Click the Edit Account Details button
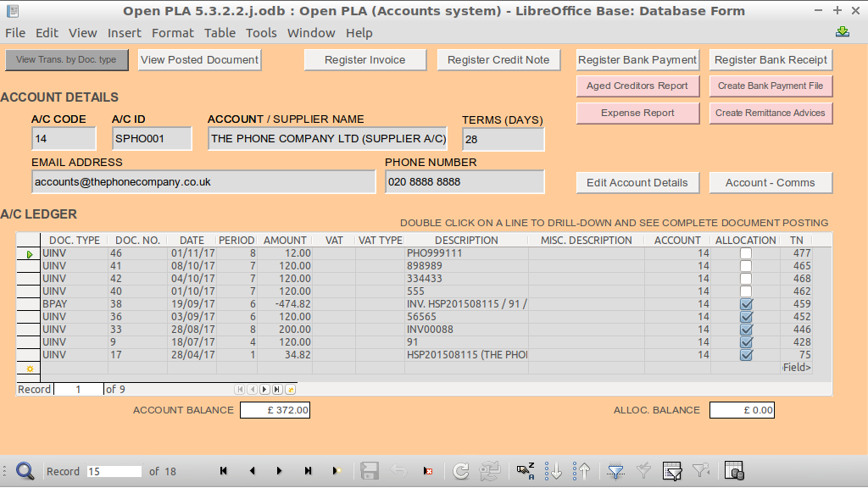Viewport: 868px width, 488px height. click(637, 183)
